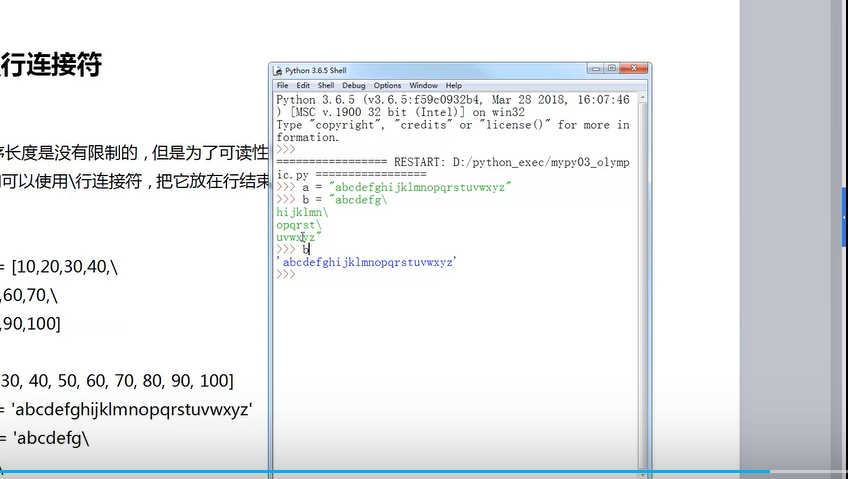Minimize the Python 3.6.5 Shell window
This screenshot has height=479, width=848.
click(595, 68)
